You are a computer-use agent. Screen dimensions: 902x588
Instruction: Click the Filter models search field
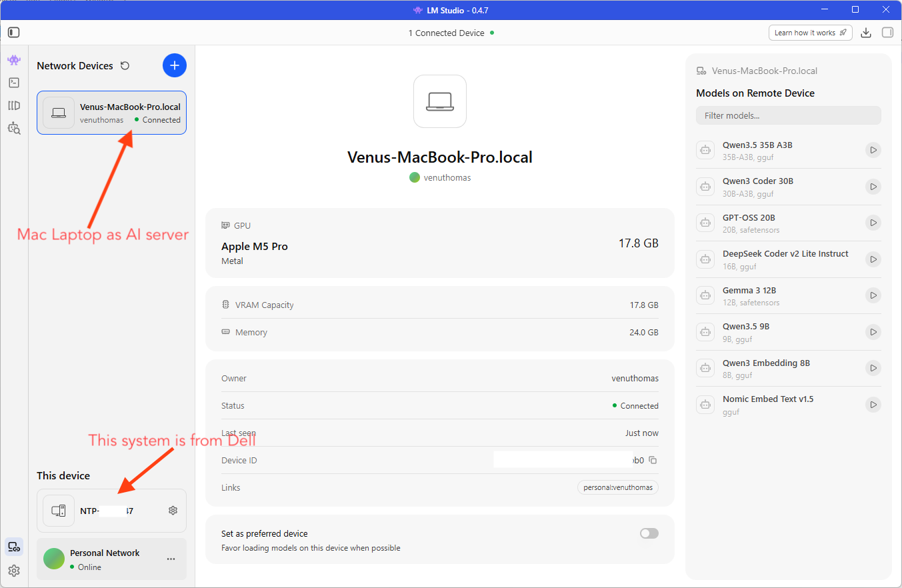[x=788, y=115]
